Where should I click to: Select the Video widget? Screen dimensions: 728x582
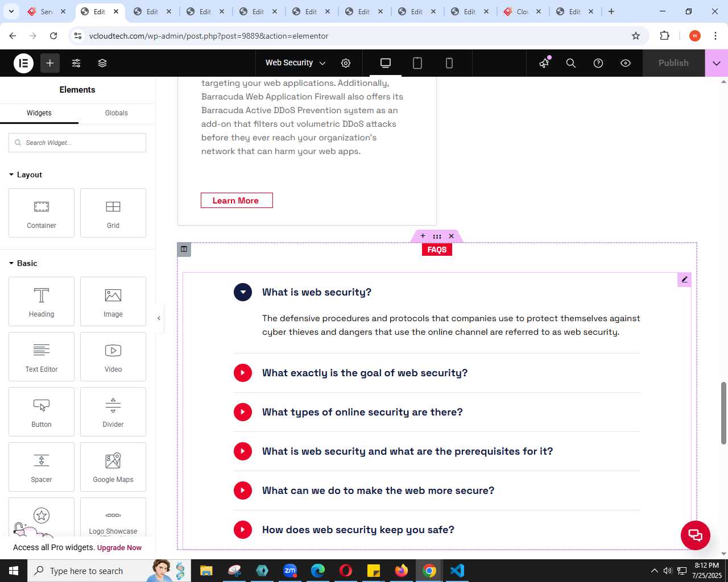click(113, 356)
